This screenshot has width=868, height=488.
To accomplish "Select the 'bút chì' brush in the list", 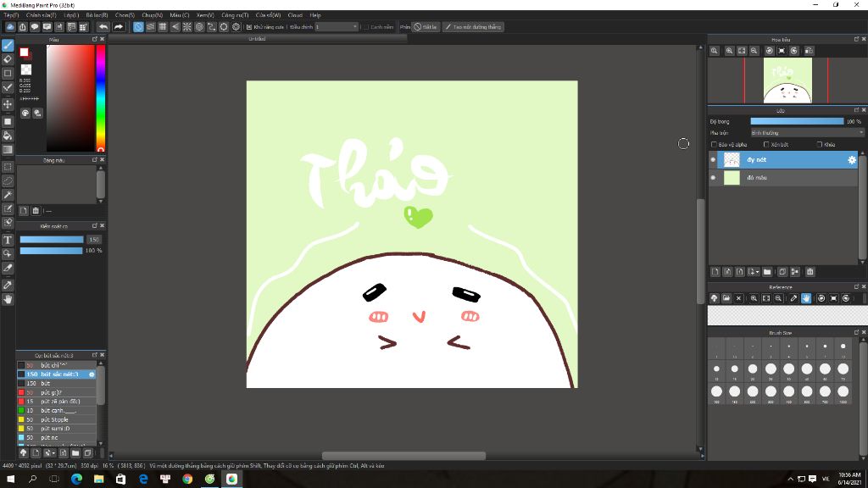I will point(57,365).
